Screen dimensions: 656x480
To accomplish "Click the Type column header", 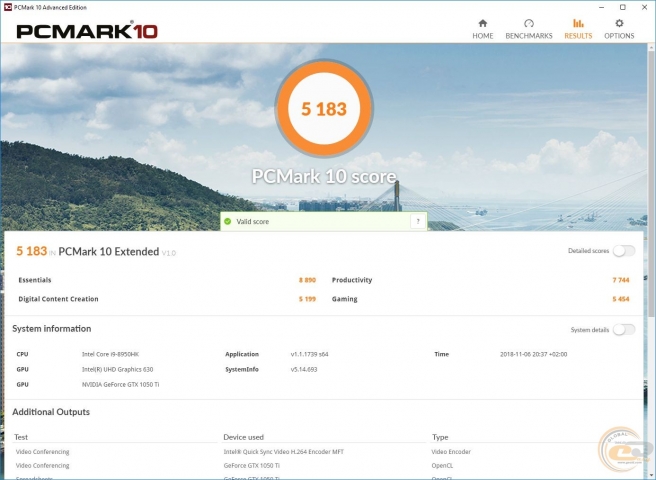I will click(x=440, y=437).
